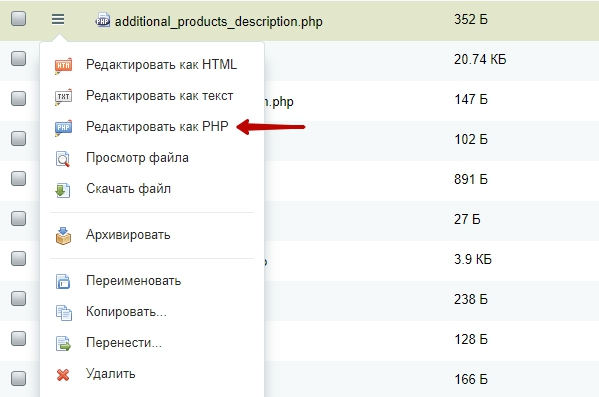Click the magnifier file view icon

click(63, 159)
